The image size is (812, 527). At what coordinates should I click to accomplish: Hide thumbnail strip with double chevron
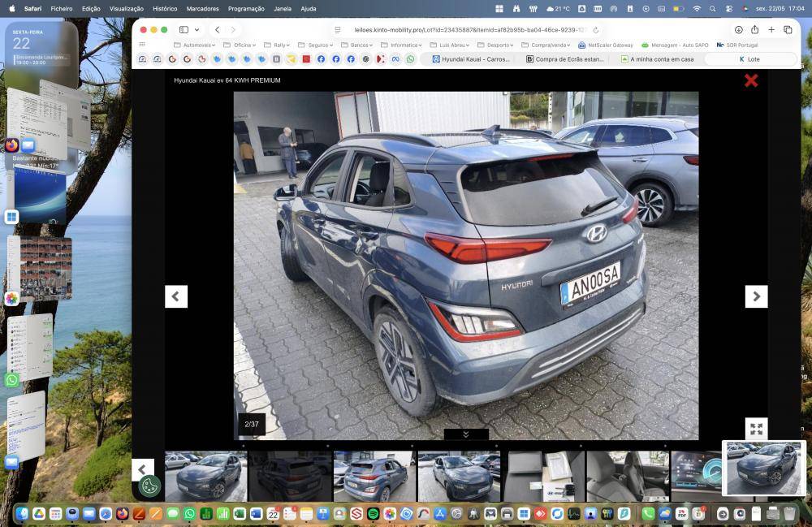[465, 434]
